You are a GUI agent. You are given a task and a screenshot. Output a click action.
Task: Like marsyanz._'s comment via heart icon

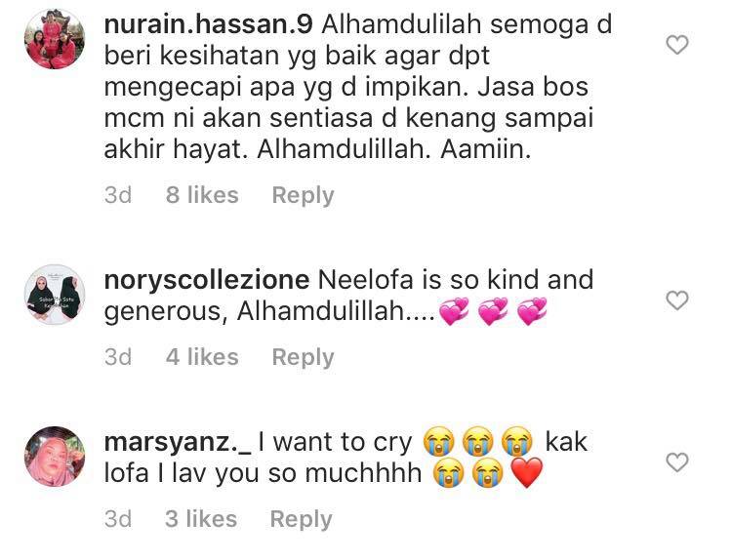click(677, 462)
